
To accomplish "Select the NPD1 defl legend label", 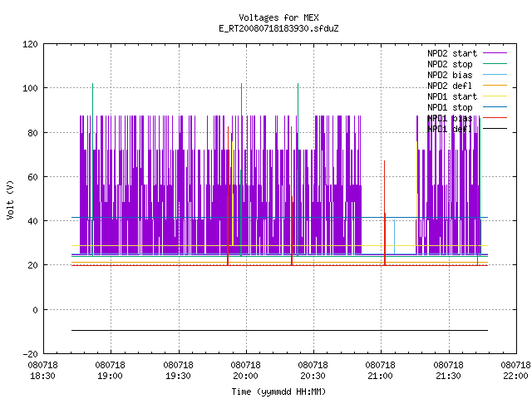I will (450, 130).
